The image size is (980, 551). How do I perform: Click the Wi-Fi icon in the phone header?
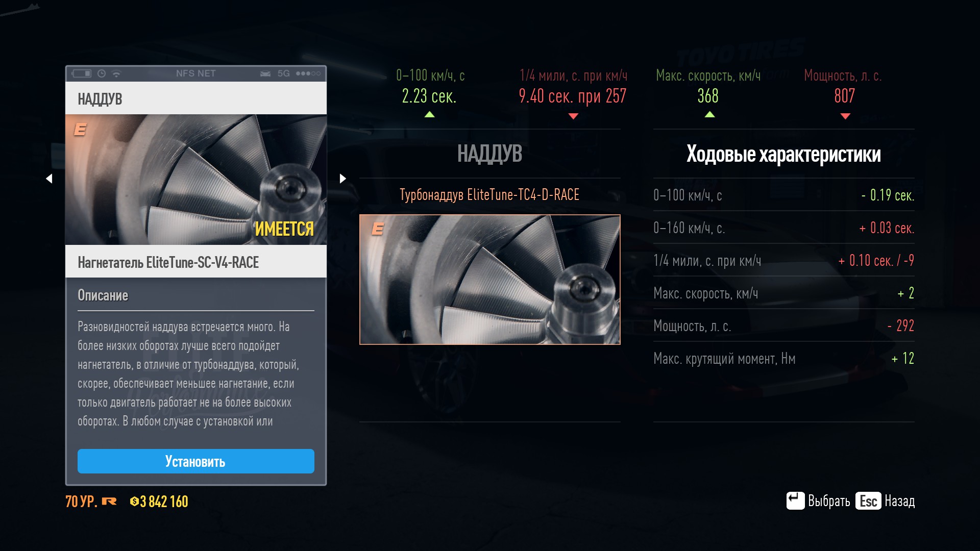coord(116,74)
